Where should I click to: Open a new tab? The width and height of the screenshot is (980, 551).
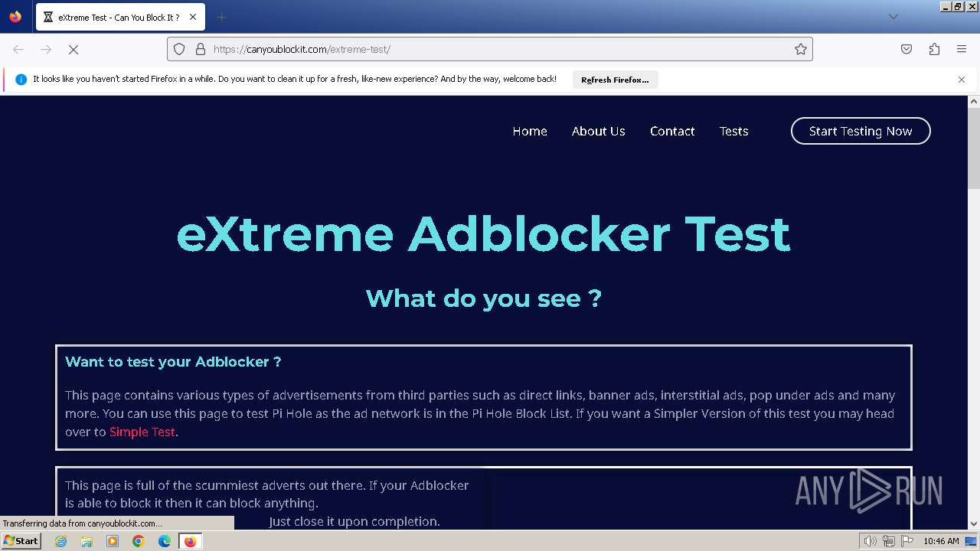221,17
